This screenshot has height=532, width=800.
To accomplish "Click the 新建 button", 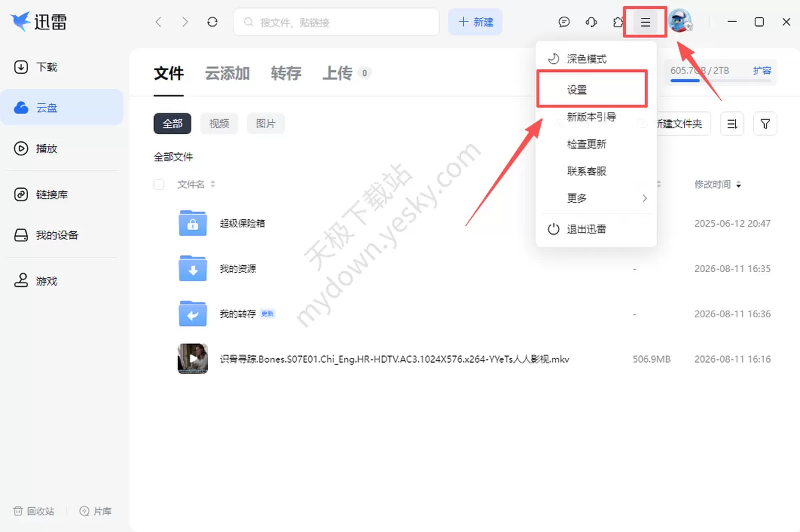I will [x=475, y=22].
